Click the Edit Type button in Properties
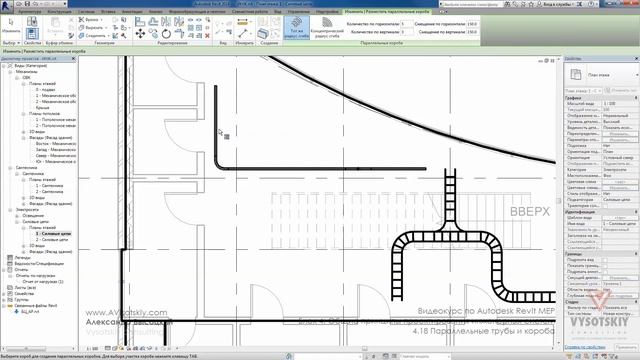 (x=620, y=91)
